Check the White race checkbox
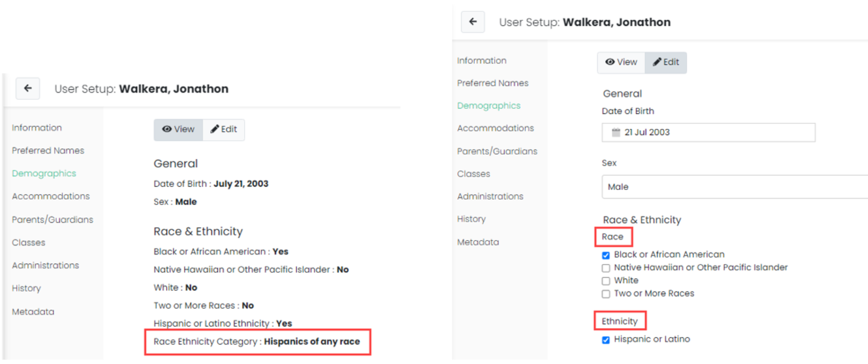868x364 pixels. click(606, 281)
